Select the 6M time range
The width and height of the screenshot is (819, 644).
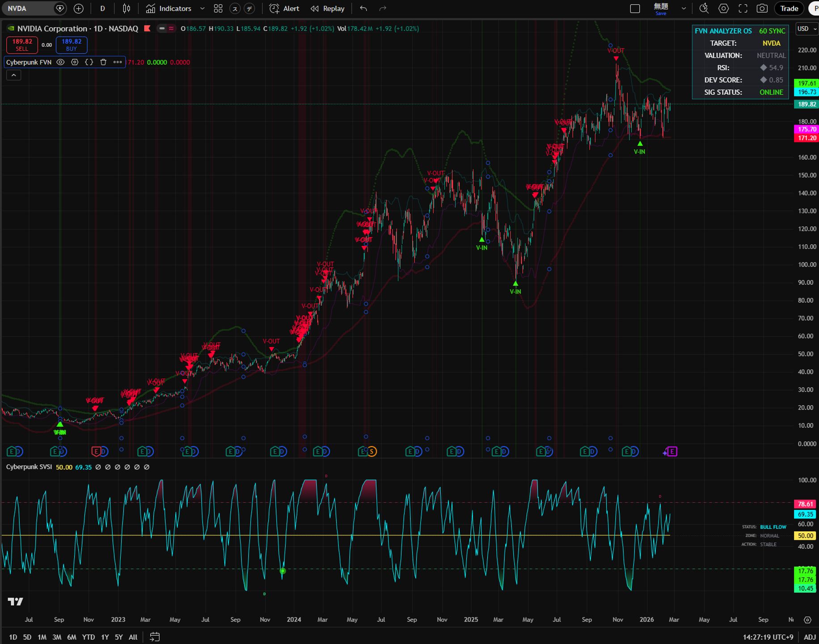[x=72, y=637]
